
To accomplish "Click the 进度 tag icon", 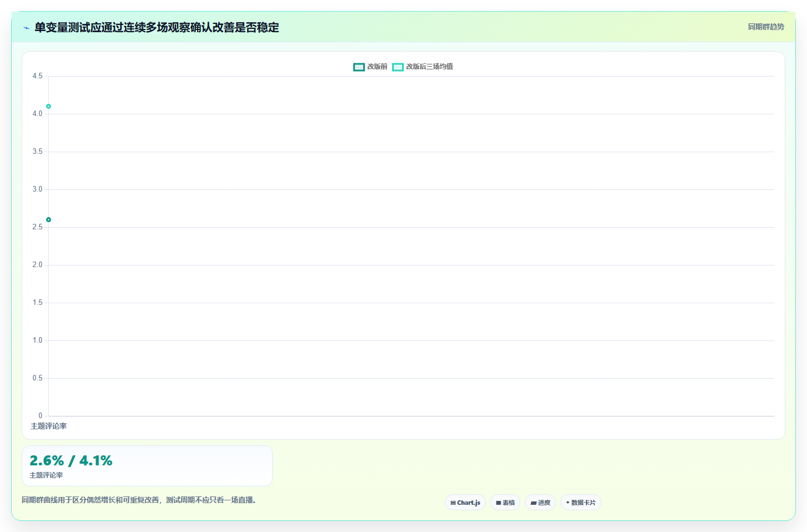I will pyautogui.click(x=533, y=503).
